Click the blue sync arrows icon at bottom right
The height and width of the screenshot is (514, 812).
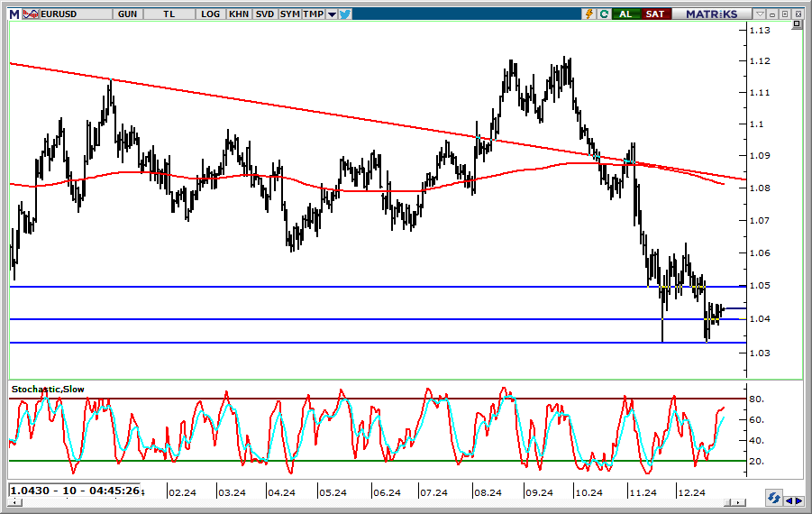pyautogui.click(x=773, y=498)
